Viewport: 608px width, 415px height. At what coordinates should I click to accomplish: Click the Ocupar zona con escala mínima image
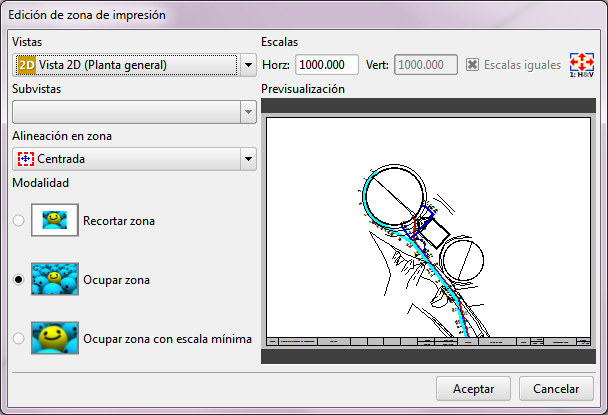(55, 338)
